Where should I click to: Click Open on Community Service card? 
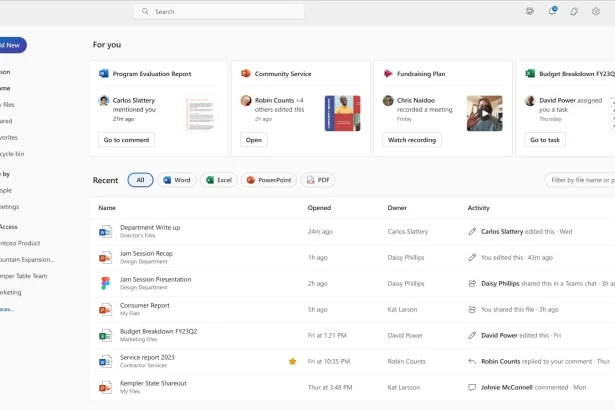(x=254, y=140)
